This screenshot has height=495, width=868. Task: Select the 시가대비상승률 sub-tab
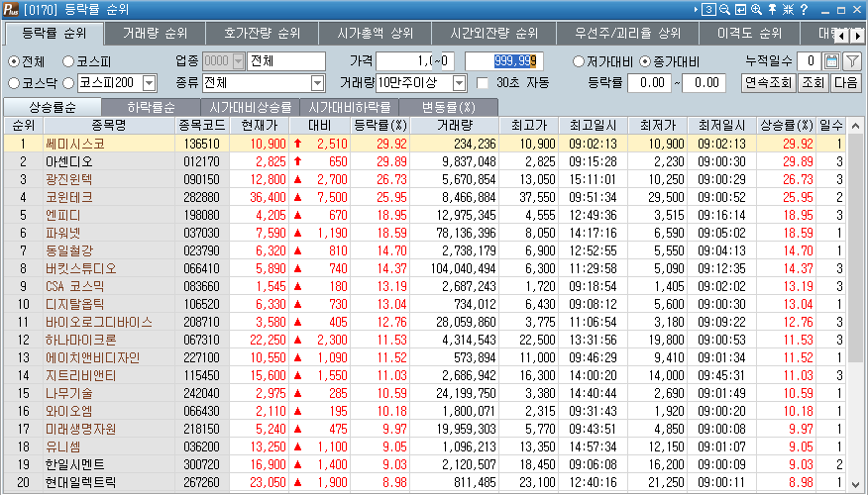coord(251,107)
